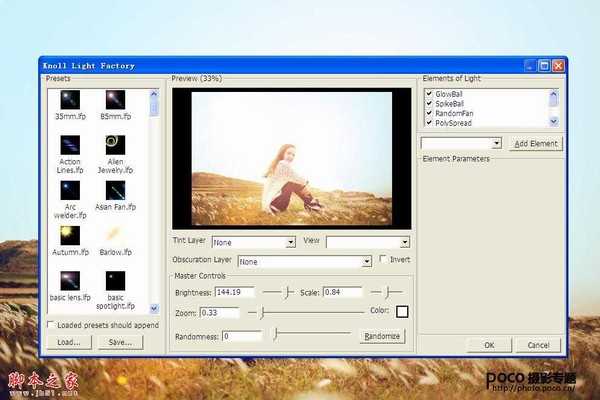Choose the Asian Fan.lfp preset icon

click(115, 191)
